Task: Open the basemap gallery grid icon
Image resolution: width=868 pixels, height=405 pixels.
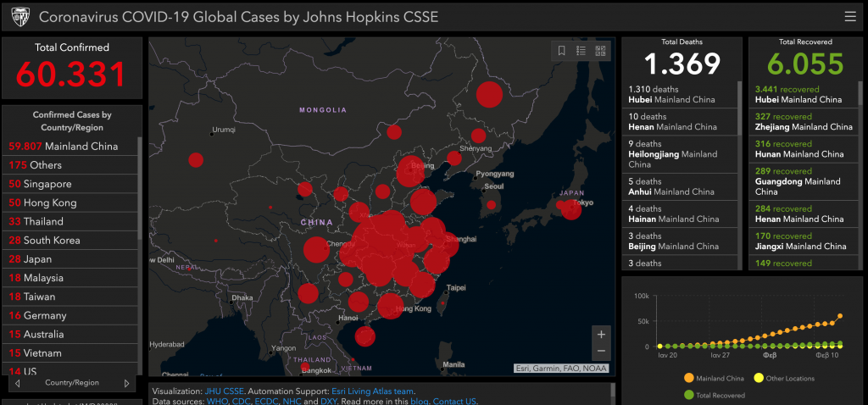Action: (x=601, y=51)
